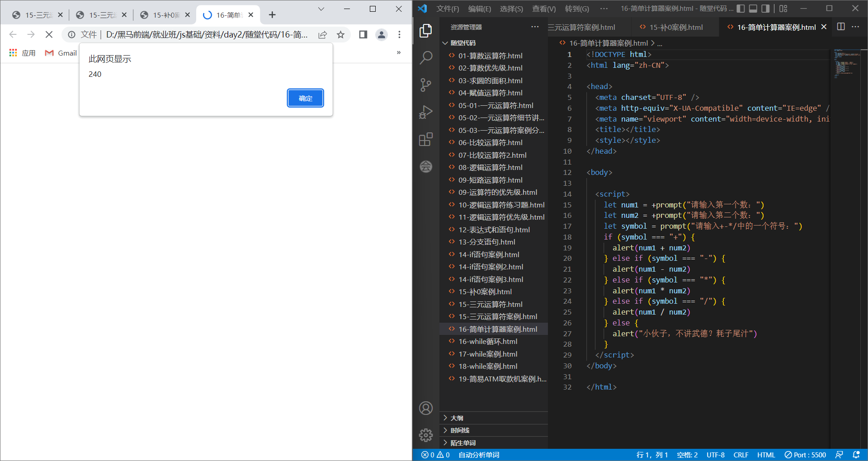
Task: Expand the 时间线 timeline section
Action: 494,430
